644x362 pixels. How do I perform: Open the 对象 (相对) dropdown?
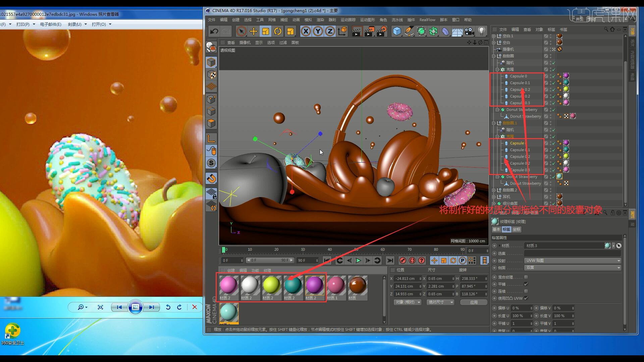pos(408,302)
